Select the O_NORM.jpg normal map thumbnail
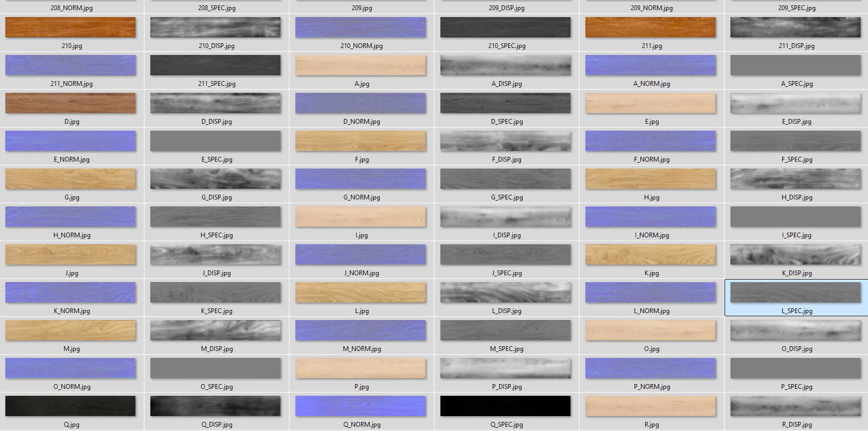Image resolution: width=868 pixels, height=431 pixels. [x=70, y=368]
